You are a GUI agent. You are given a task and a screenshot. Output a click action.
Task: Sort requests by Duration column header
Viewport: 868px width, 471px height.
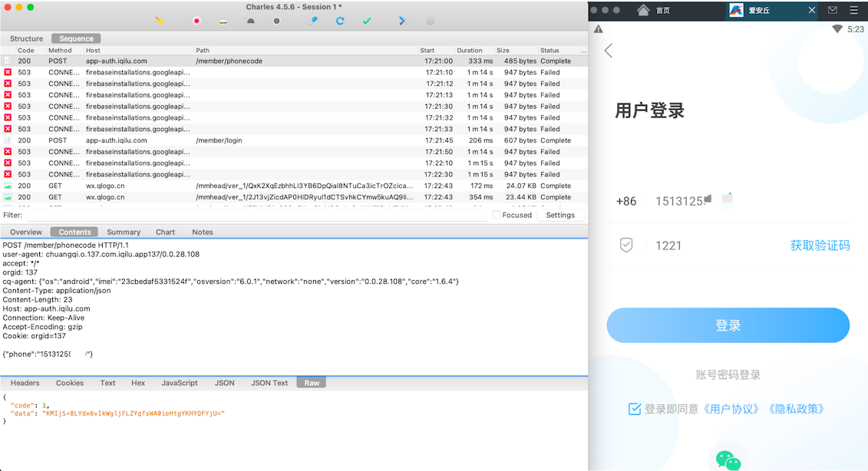tap(470, 51)
